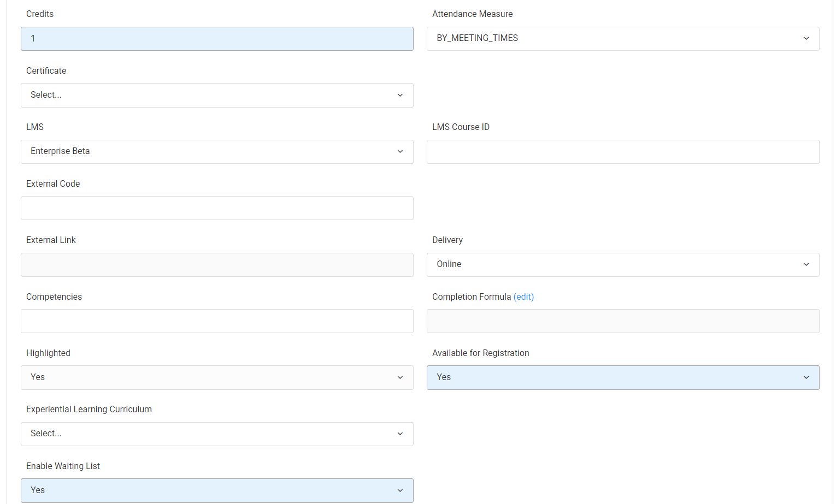Click the LMS Course ID label
Screen dimensions: 836x504
click(x=461, y=127)
